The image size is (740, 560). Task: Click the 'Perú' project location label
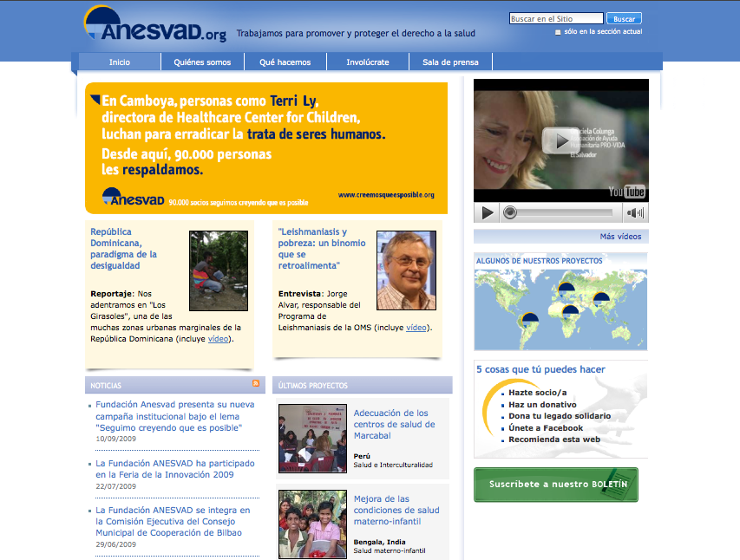(362, 456)
